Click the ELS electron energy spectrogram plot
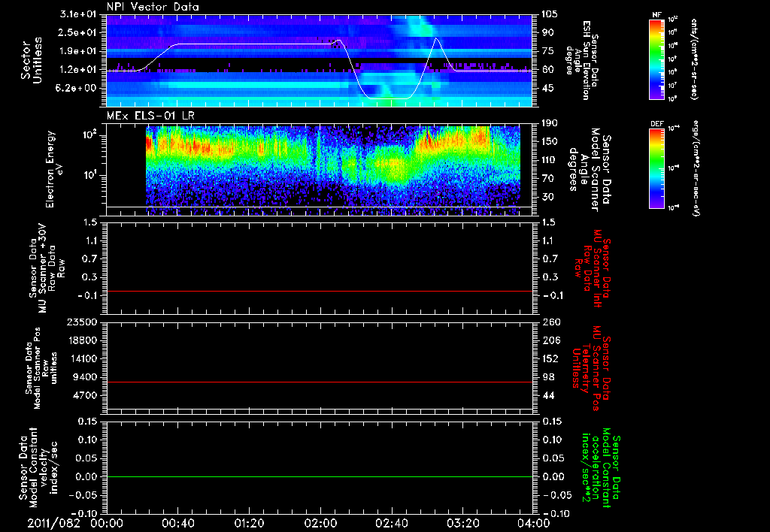 coord(333,171)
